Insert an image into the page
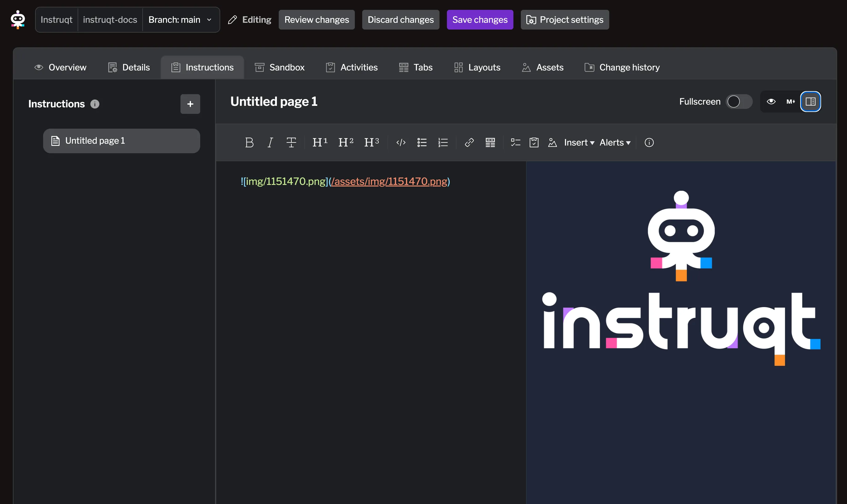This screenshot has width=847, height=504. click(x=552, y=142)
